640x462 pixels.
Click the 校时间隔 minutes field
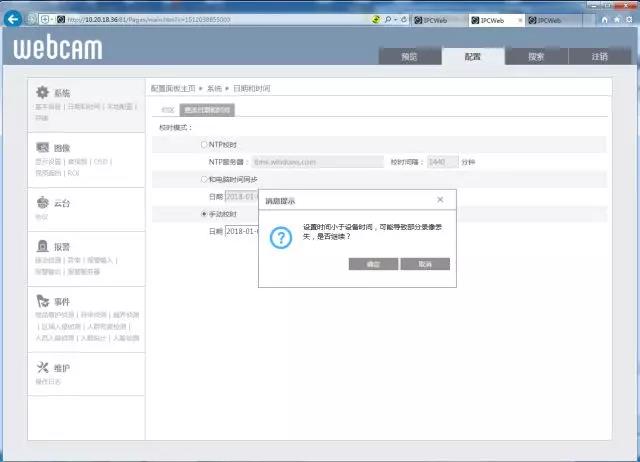coord(441,161)
